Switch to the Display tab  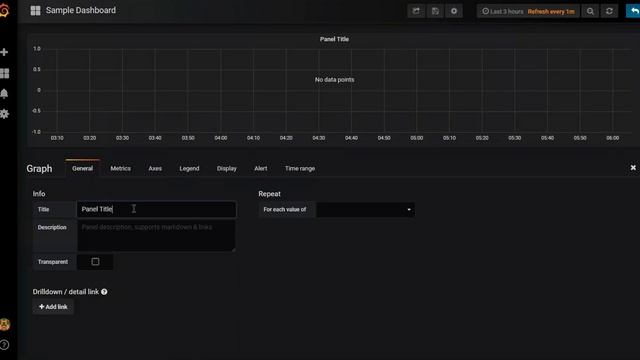[x=227, y=168]
